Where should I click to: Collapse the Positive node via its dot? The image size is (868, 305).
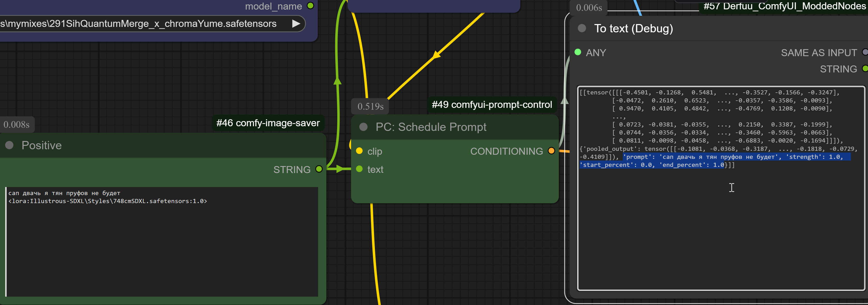pos(9,145)
